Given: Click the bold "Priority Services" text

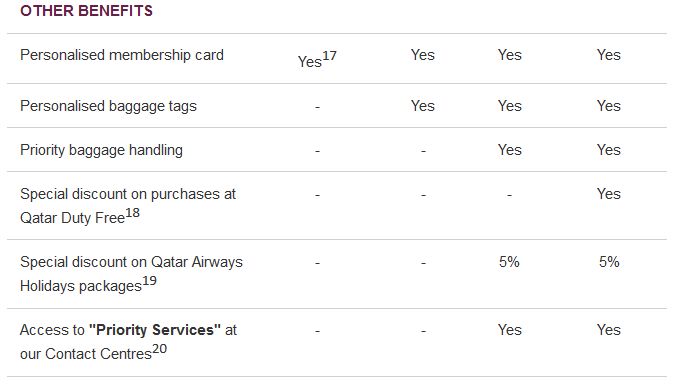Looking at the screenshot, I should 155,330.
